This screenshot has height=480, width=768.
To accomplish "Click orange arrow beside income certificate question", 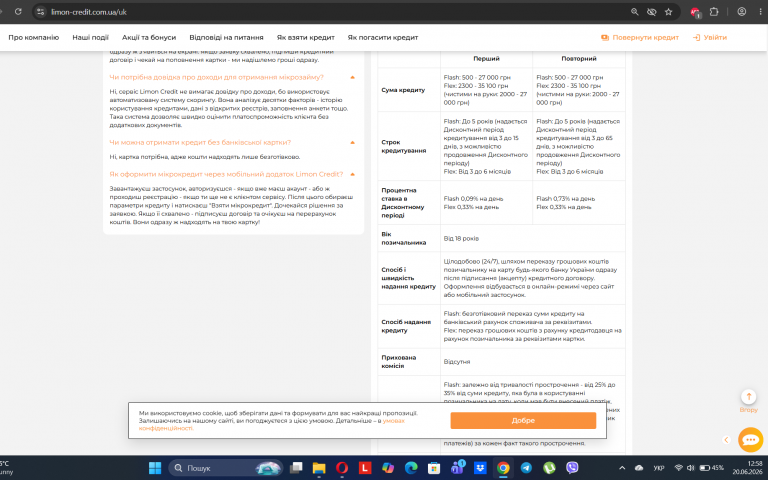I will coord(353,77).
